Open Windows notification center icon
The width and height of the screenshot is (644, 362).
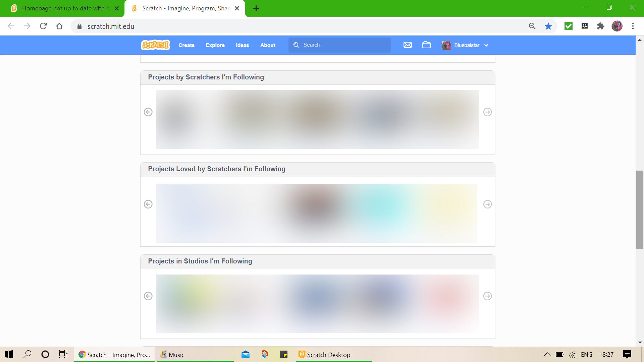[x=627, y=354]
